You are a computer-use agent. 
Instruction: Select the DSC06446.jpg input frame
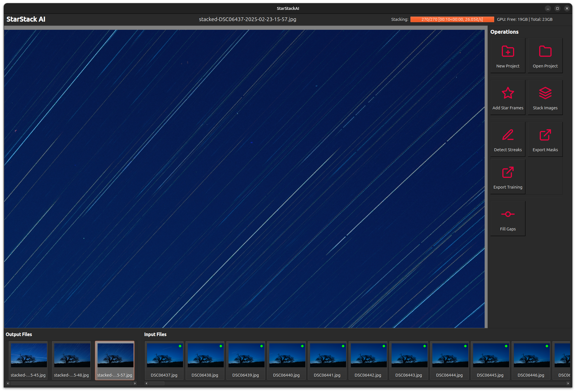[x=531, y=355]
